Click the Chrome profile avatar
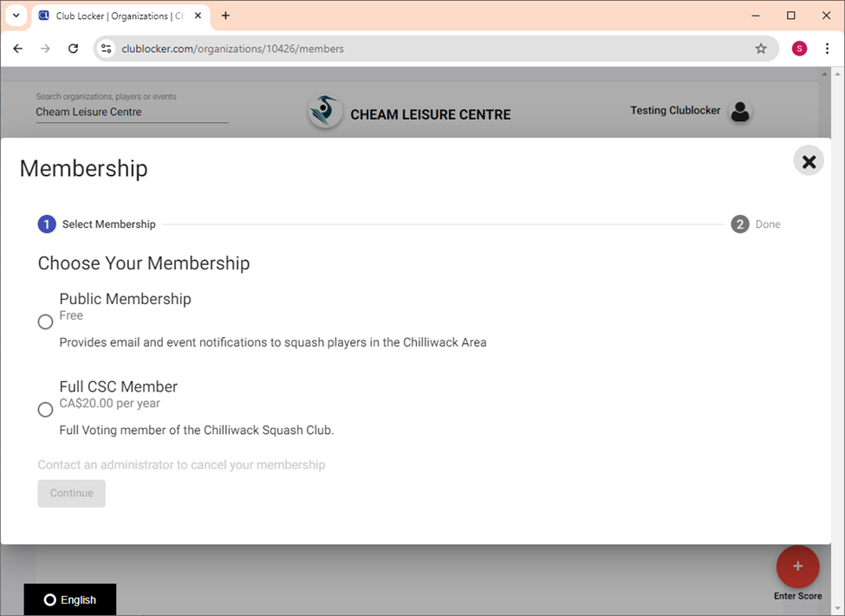This screenshot has width=845, height=616. pos(799,48)
